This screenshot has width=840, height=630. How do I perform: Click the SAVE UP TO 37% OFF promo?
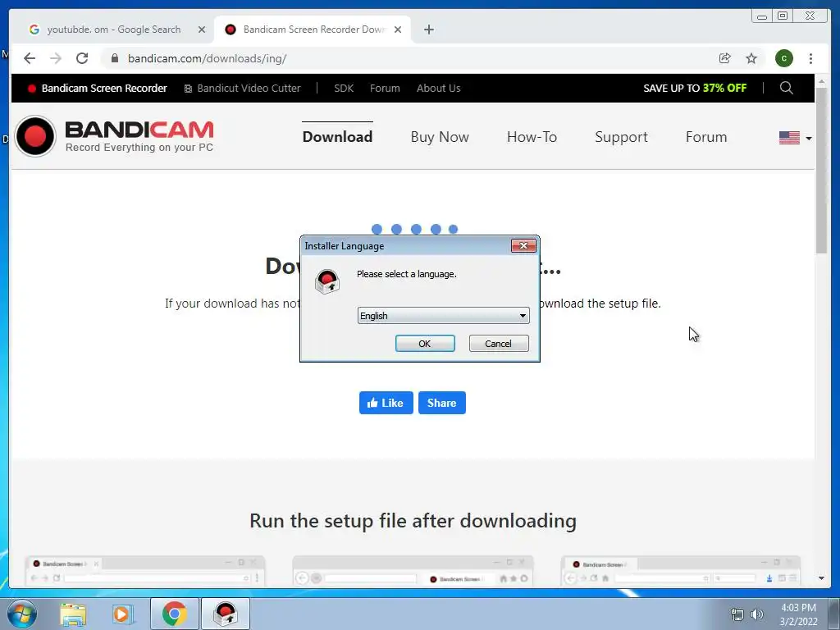click(x=695, y=89)
